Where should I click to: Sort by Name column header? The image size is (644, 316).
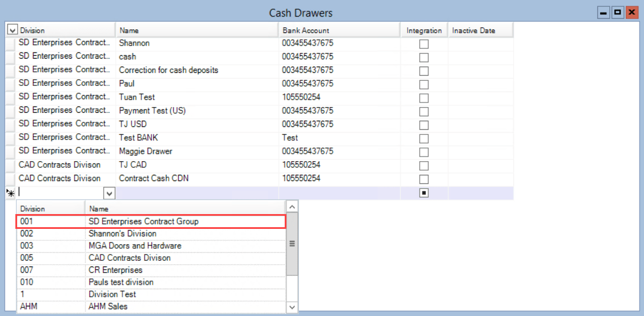point(197,30)
